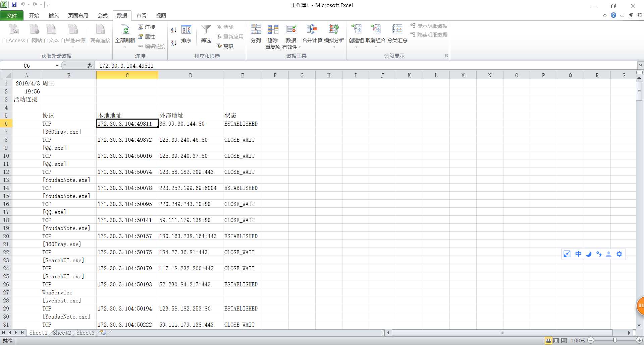
Task: Open the 连接 connections button
Action: click(x=147, y=27)
